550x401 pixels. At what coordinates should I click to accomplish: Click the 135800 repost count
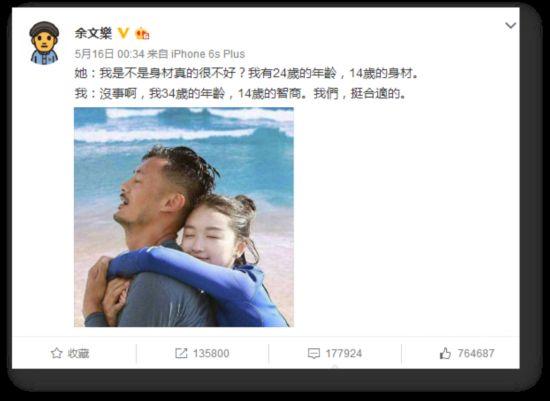click(211, 353)
